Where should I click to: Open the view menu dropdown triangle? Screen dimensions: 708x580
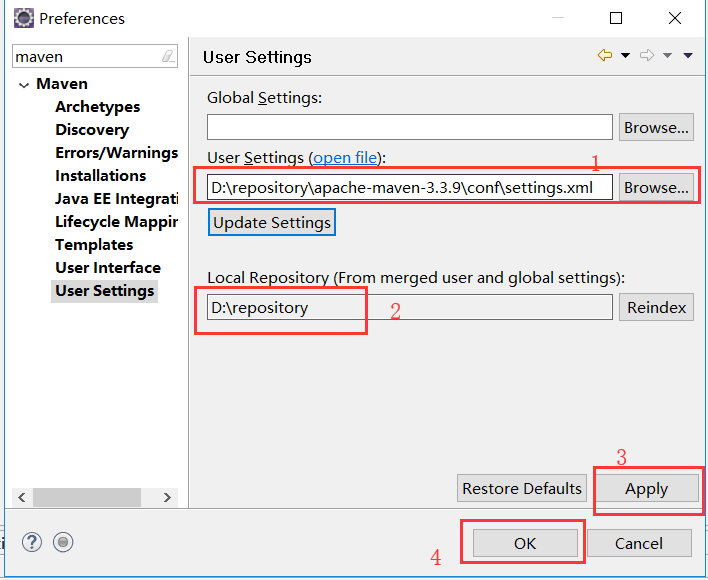(688, 56)
